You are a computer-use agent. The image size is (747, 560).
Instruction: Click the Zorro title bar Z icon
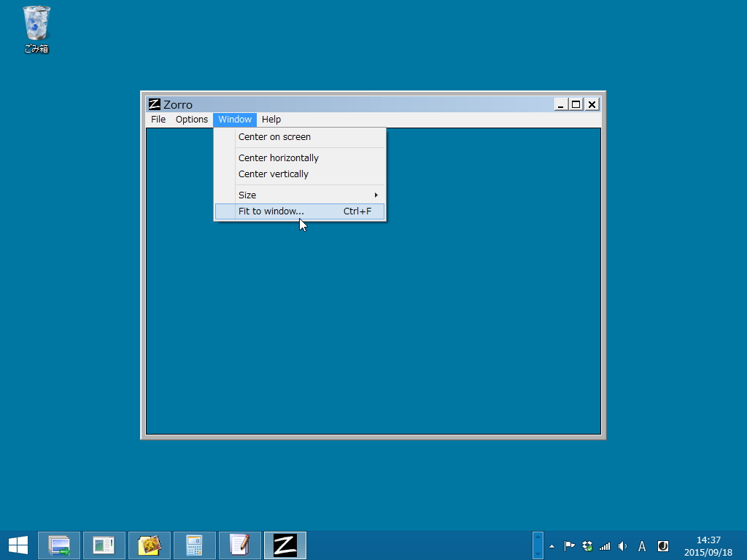[155, 104]
